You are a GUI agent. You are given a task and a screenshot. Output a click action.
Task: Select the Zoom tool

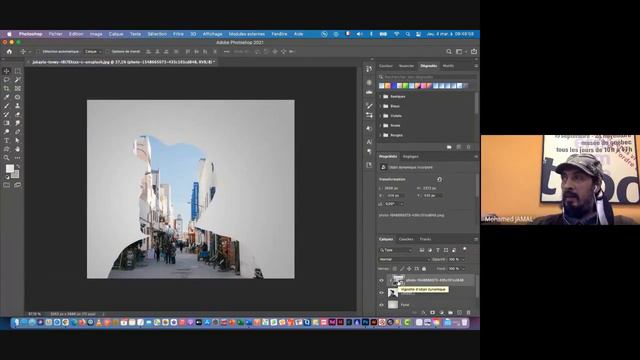point(6,158)
